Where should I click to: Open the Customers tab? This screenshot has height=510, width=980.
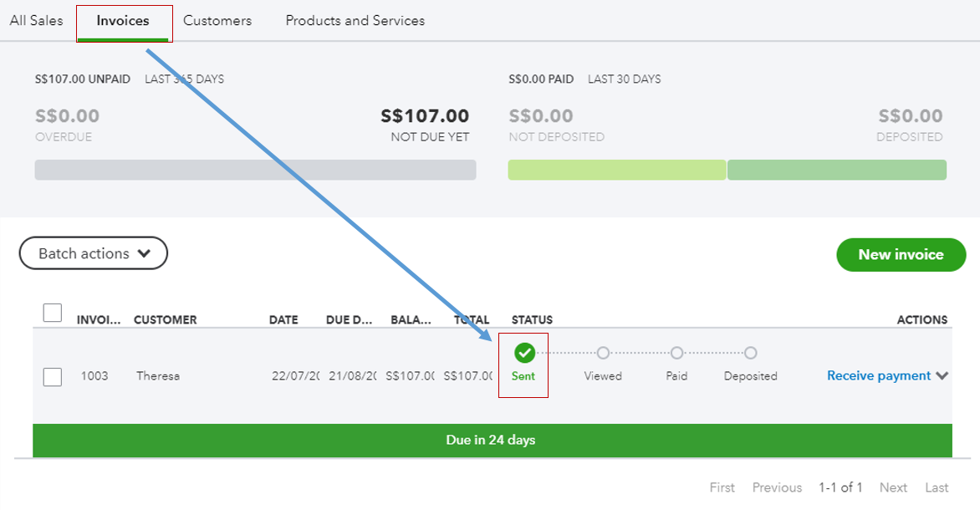click(x=217, y=20)
